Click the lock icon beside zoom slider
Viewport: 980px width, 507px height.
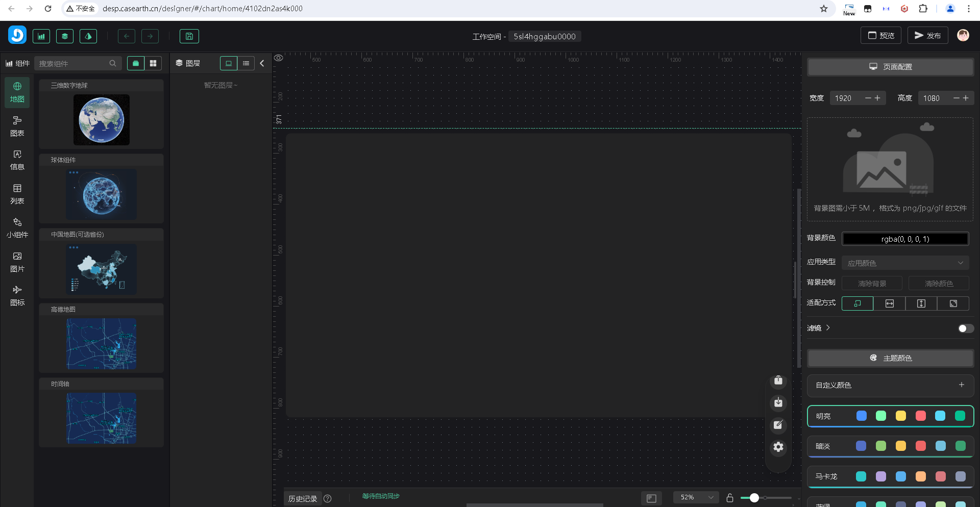click(730, 498)
